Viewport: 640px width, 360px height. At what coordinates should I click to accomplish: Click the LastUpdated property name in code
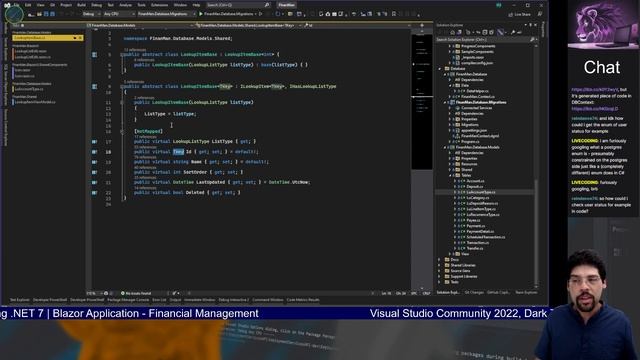[x=211, y=182]
